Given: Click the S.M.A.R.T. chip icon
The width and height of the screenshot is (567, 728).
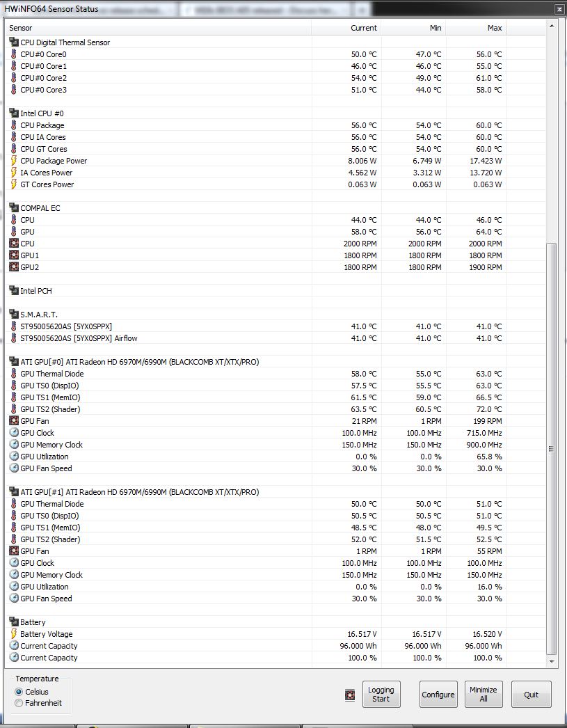Looking at the screenshot, I should [x=14, y=315].
